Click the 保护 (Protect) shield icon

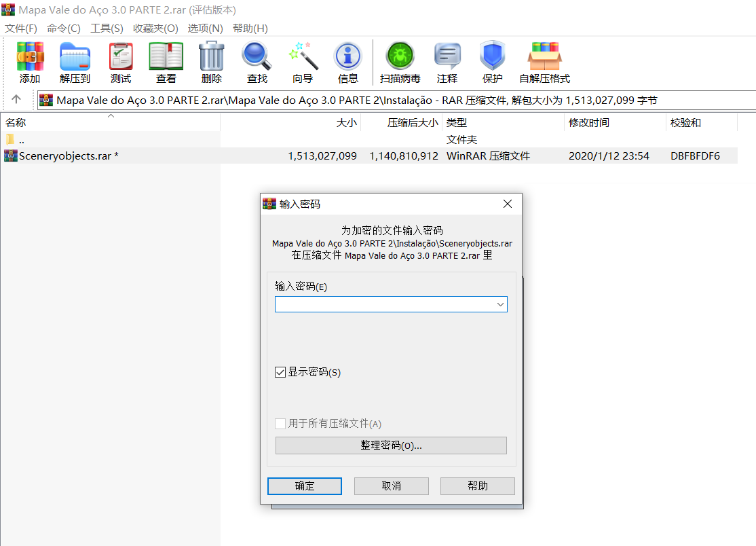(x=492, y=56)
